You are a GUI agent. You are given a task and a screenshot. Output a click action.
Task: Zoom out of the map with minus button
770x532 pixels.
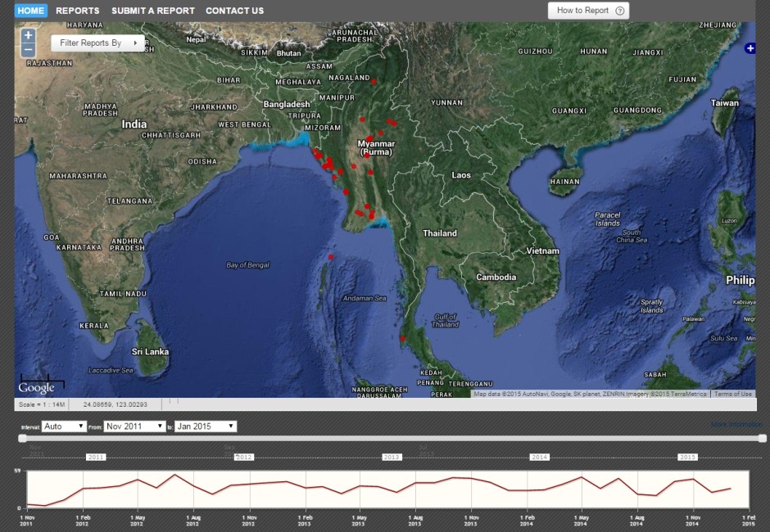(x=28, y=50)
